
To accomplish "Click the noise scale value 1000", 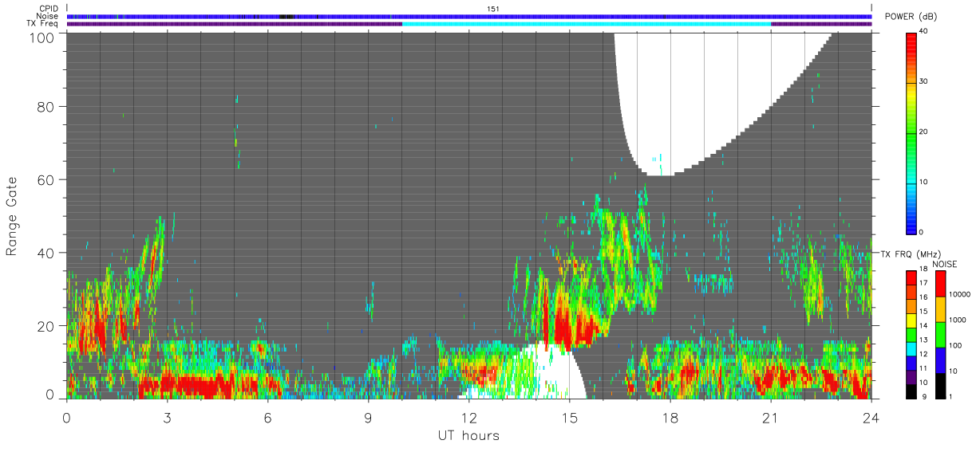I will point(959,320).
